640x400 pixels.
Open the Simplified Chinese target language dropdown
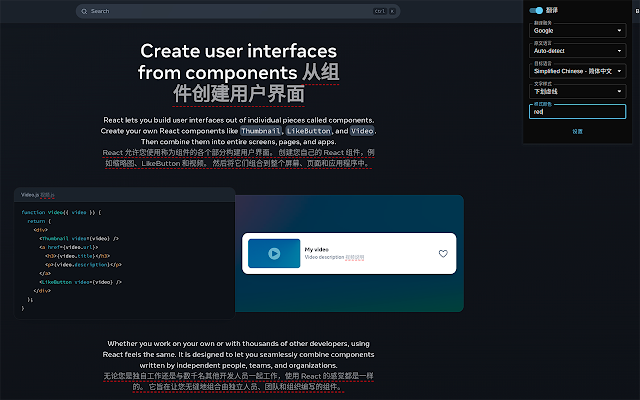[577, 71]
